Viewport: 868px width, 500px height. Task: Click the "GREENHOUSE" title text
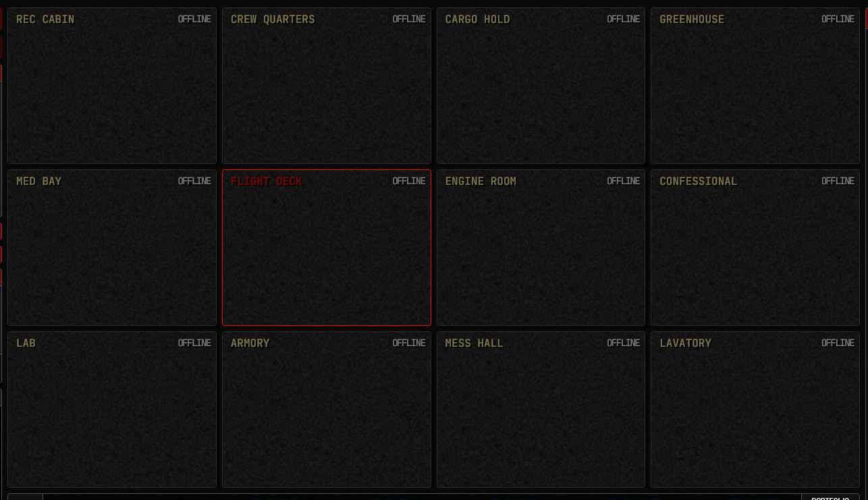(x=692, y=20)
